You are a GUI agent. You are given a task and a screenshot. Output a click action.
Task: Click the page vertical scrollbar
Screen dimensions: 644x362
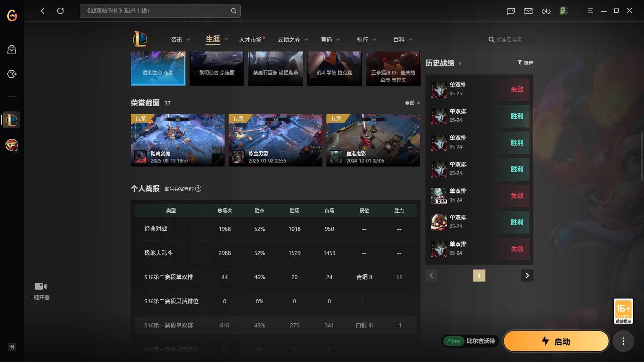pyautogui.click(x=642, y=156)
